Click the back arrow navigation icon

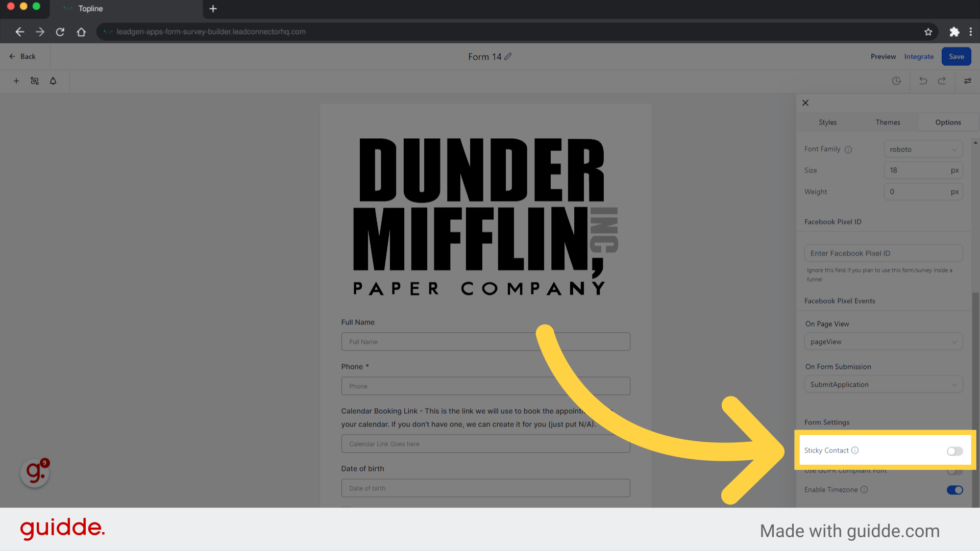pos(19,32)
